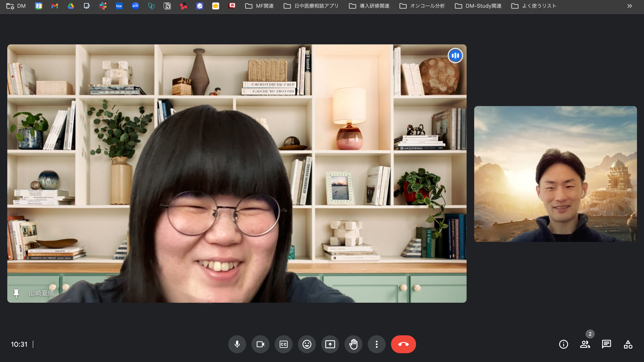Open the オンコール分析 bookmark folder
This screenshot has height=362, width=644.
[422, 6]
